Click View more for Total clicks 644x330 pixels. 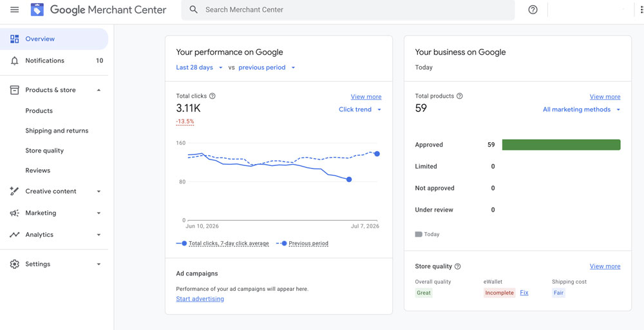[x=366, y=97]
